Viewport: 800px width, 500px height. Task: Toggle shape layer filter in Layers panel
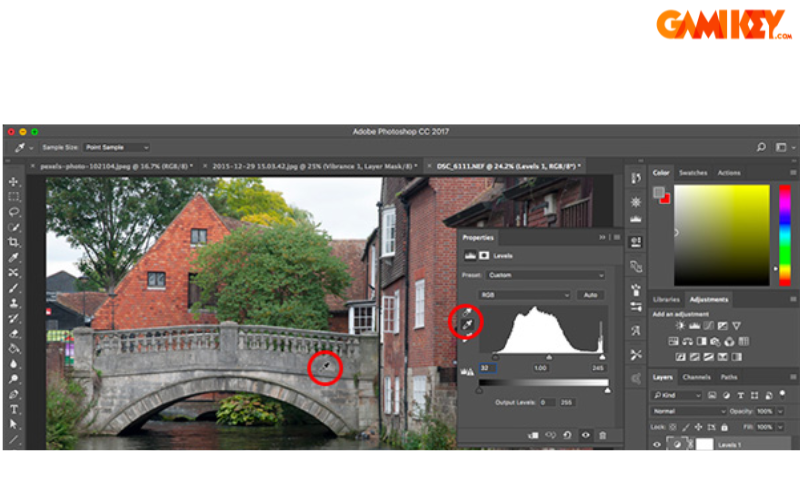coord(755,395)
